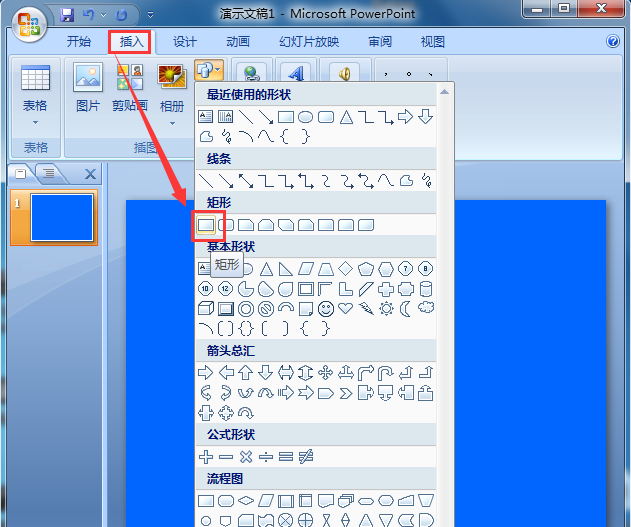This screenshot has height=527, width=631.
Task: Select the curve line in 线条 section
Action: pos(386,181)
